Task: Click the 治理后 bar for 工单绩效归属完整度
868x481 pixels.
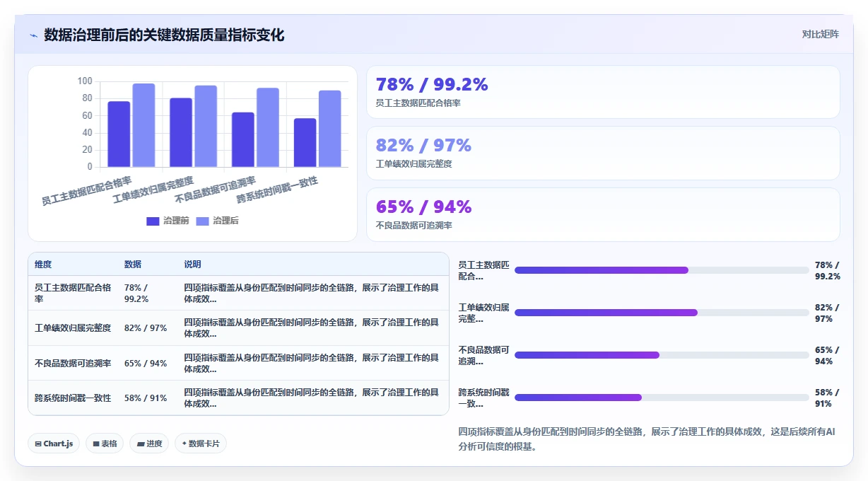Action: (206, 126)
